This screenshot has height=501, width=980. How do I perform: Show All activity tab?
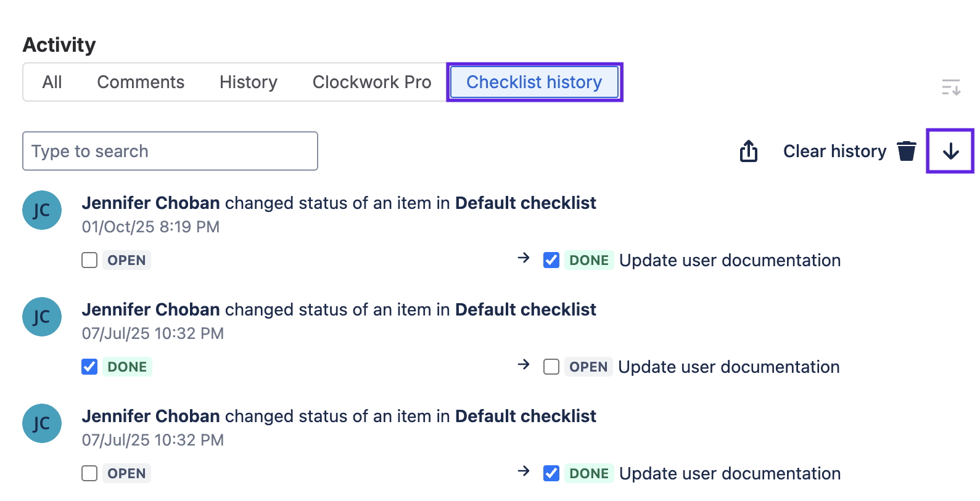(52, 82)
